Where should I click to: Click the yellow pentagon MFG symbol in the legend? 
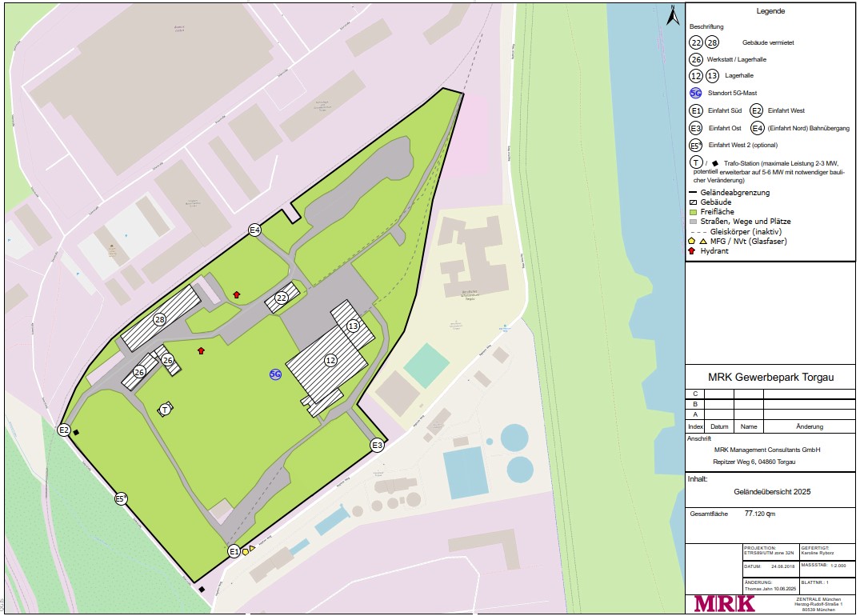pos(692,241)
